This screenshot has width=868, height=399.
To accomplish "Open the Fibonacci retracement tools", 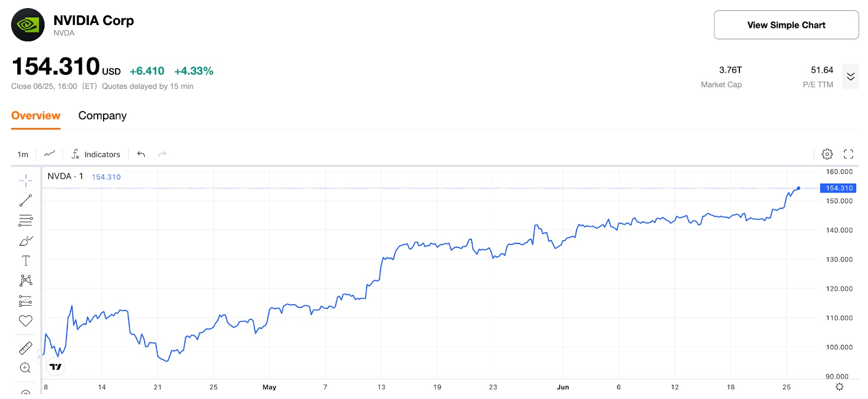I will pos(25,221).
